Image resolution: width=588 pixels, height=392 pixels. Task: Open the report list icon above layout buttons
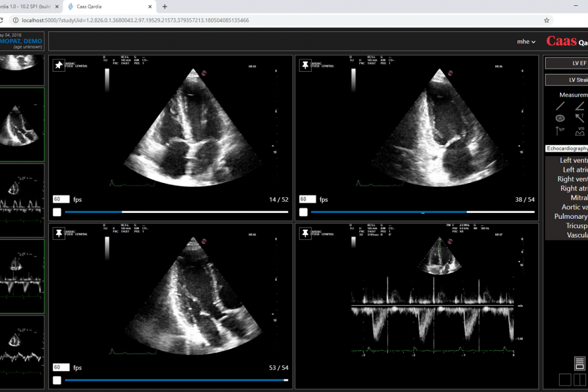coord(580,363)
